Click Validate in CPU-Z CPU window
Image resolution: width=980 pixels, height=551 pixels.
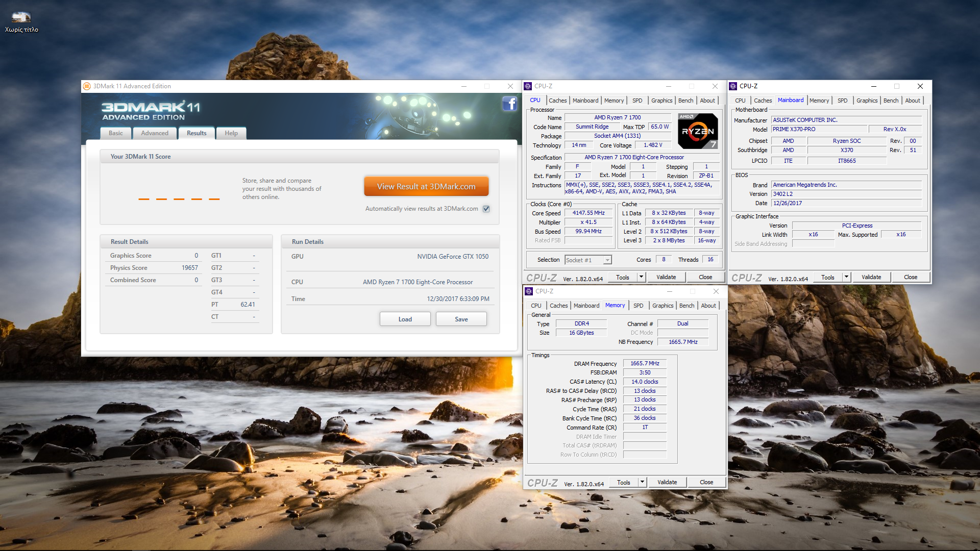[666, 277]
